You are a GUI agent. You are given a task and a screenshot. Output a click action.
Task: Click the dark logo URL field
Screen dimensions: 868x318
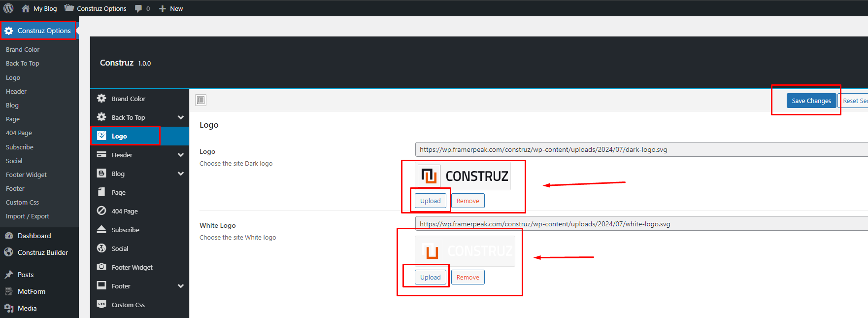pyautogui.click(x=641, y=149)
